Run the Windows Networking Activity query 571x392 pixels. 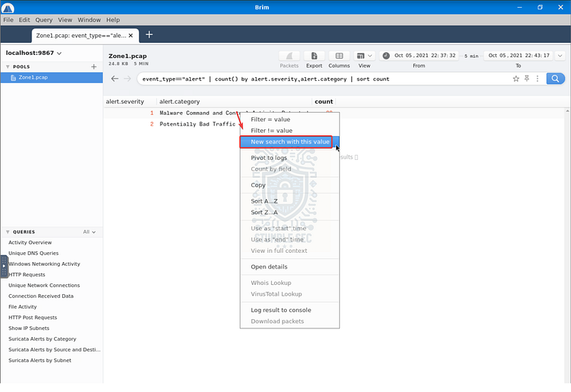click(x=44, y=263)
